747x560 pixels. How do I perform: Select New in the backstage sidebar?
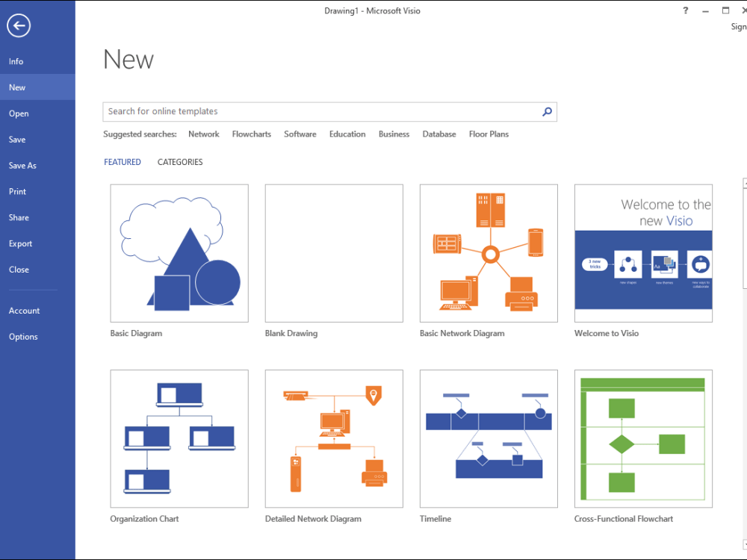(x=37, y=87)
